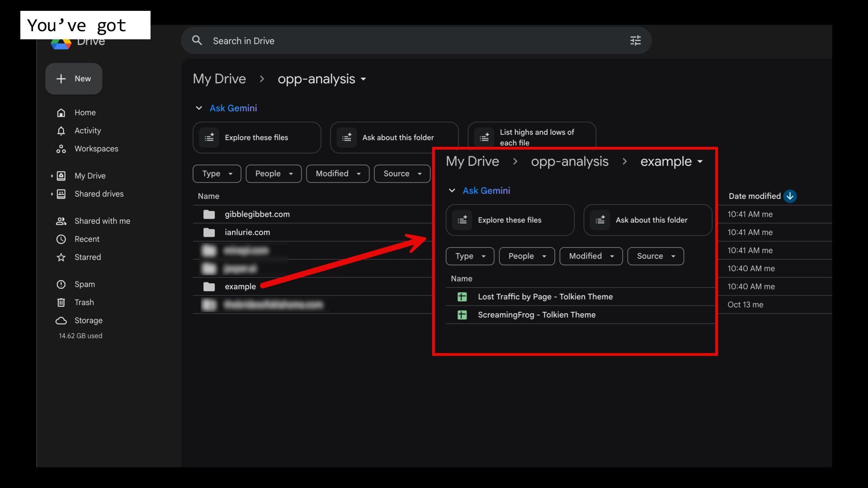Open the Trash in sidebar

point(84,302)
